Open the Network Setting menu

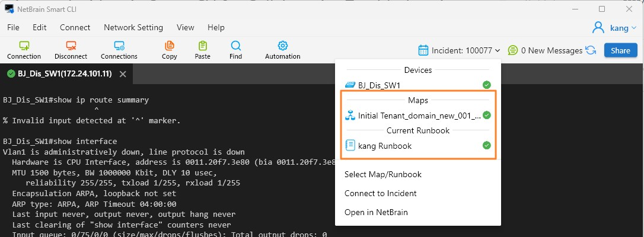coord(133,27)
